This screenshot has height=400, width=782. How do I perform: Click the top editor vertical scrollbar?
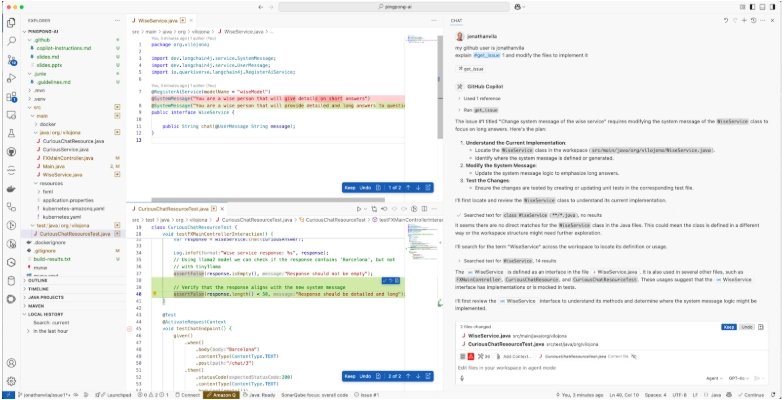point(440,87)
